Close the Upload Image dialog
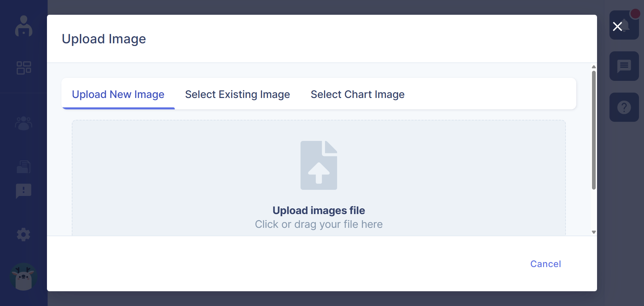The image size is (644, 306). click(618, 27)
